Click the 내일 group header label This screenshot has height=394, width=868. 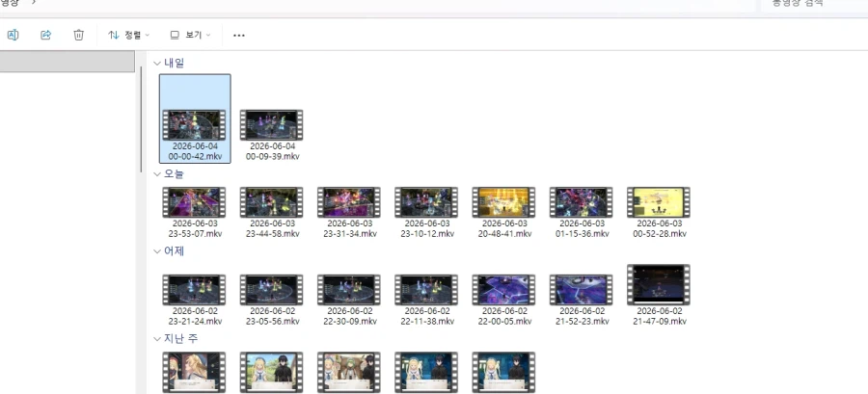(175, 63)
